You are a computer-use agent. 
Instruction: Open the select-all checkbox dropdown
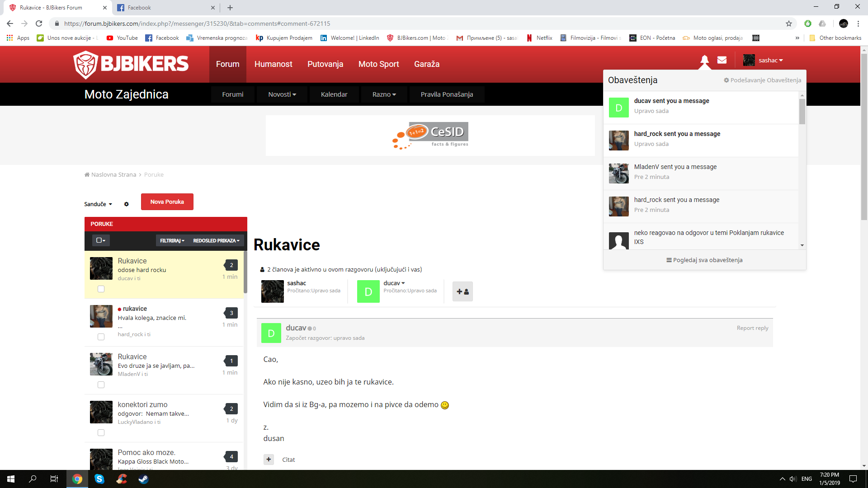[101, 240]
